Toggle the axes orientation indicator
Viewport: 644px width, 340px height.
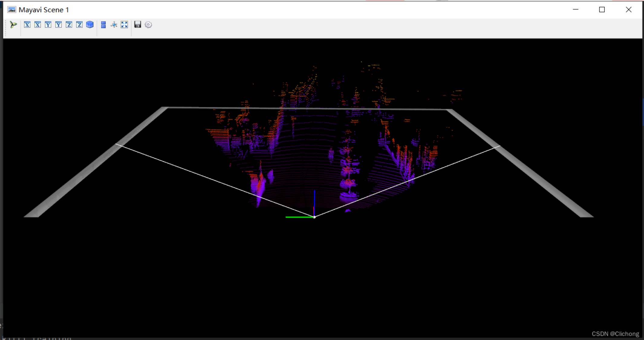(x=114, y=25)
